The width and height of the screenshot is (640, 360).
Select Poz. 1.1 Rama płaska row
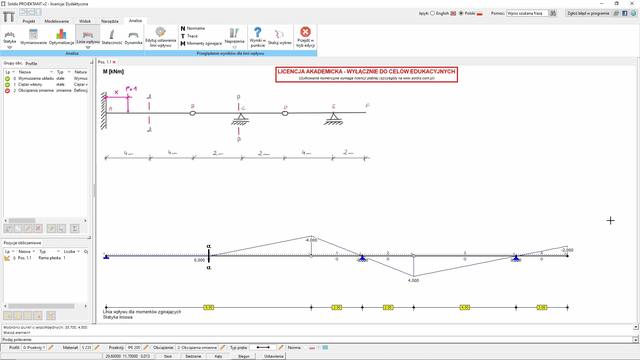coord(46,258)
